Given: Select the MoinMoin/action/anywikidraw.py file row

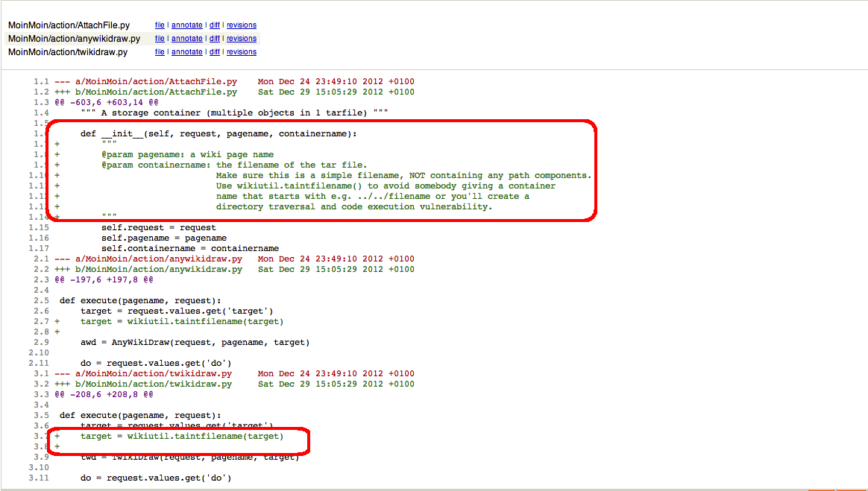Looking at the screenshot, I should (x=74, y=39).
